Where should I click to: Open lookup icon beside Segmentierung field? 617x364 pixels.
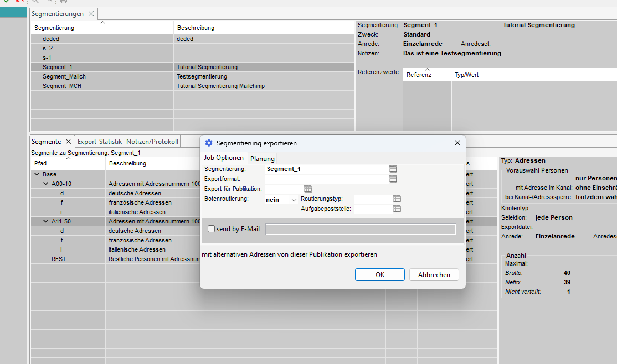click(x=393, y=169)
